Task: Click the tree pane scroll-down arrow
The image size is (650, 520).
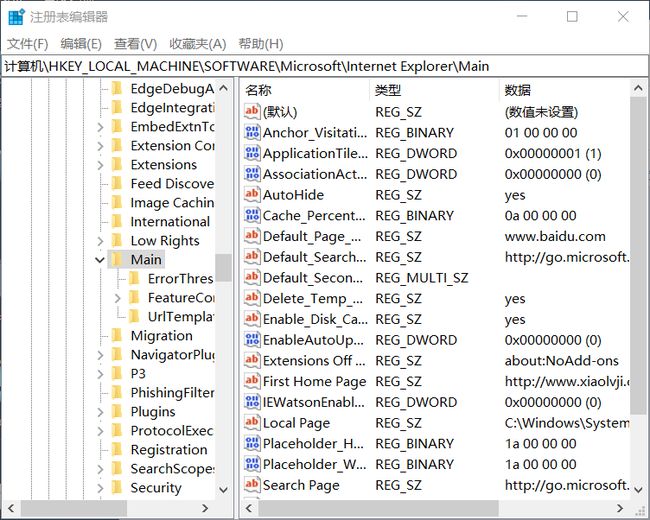Action: pos(223,490)
